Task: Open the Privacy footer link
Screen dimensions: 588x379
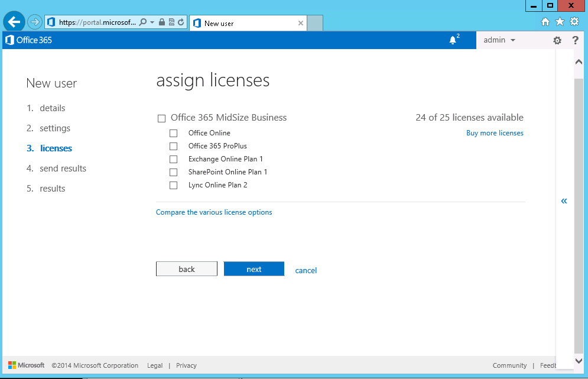Action: point(186,365)
